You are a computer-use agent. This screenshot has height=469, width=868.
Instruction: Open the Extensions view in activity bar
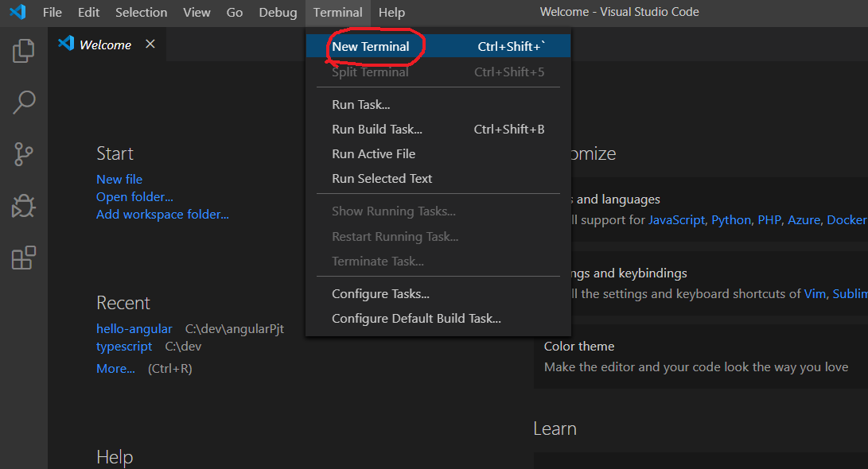coord(23,258)
